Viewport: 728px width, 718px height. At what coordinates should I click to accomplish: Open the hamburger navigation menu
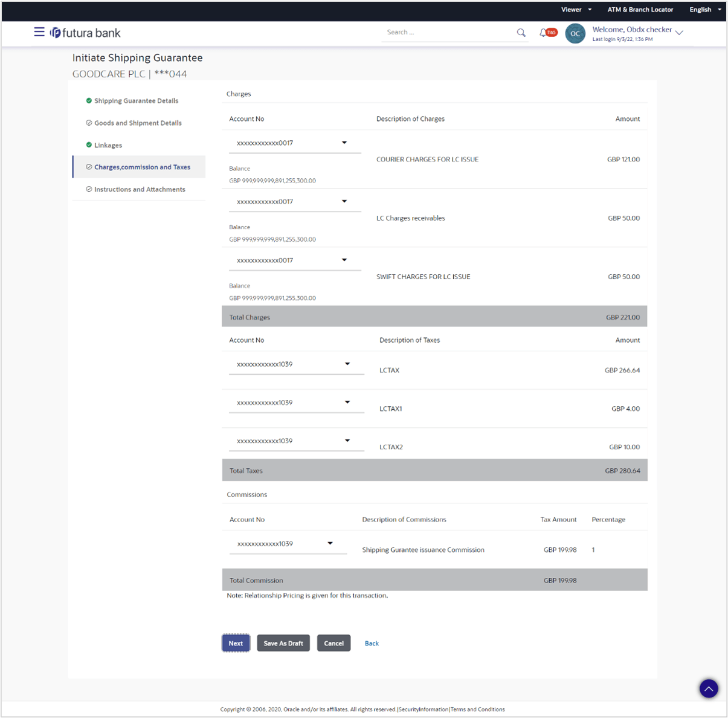pos(39,32)
